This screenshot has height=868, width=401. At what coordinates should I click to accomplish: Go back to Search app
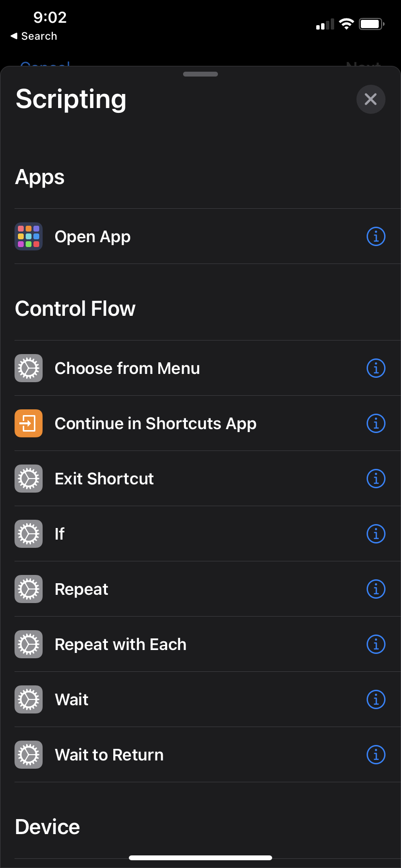[x=34, y=36]
